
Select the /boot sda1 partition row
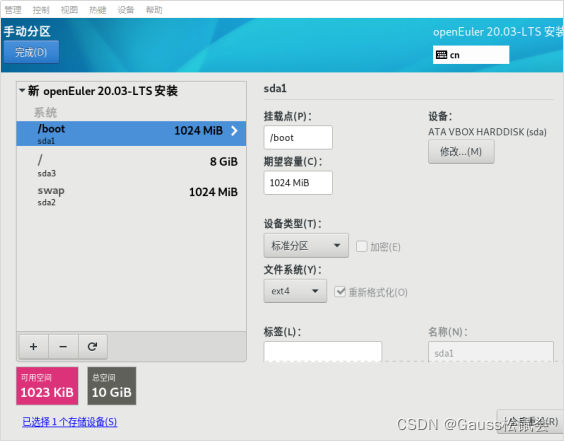131,134
